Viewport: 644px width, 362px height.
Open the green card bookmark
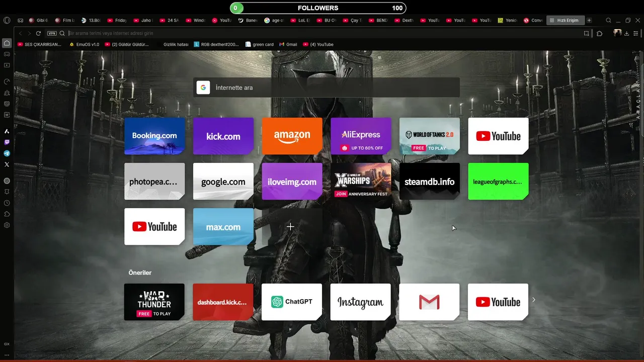[x=260, y=44]
